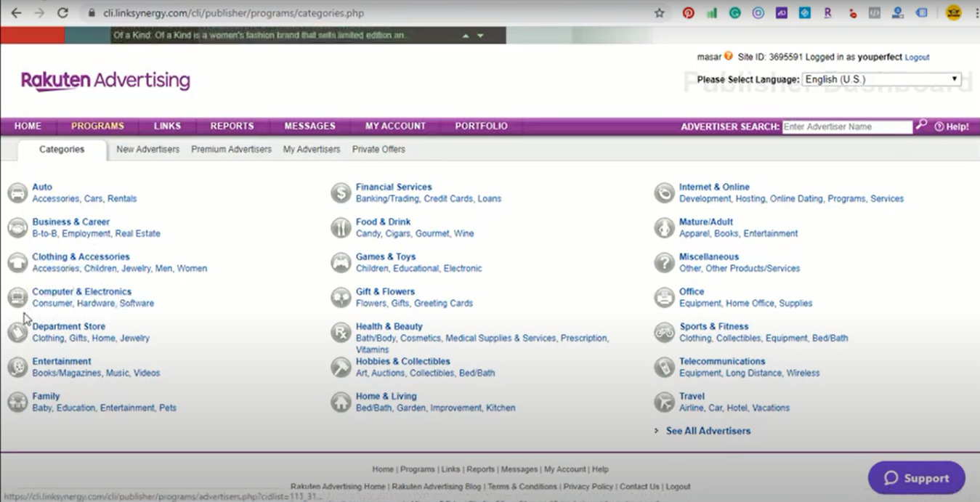Image resolution: width=980 pixels, height=502 pixels.
Task: Click the up arrow in news ticker
Action: pos(466,36)
